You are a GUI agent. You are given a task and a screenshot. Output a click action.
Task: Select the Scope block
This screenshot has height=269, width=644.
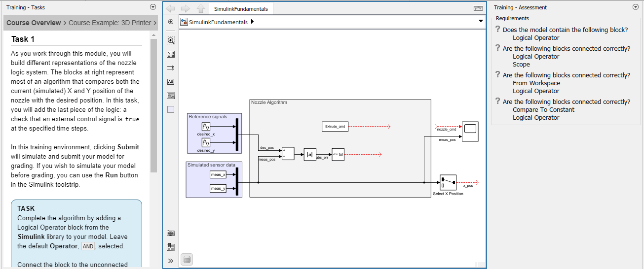pos(470,132)
